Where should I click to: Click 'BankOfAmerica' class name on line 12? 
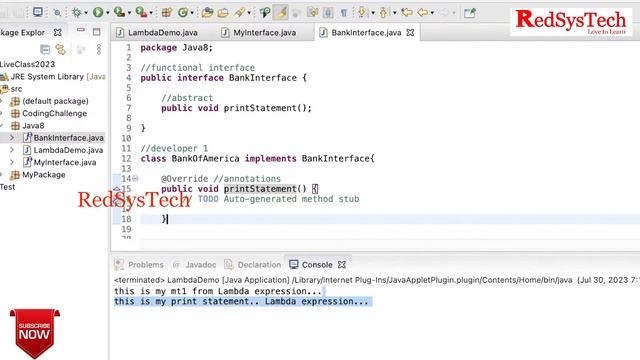(x=205, y=158)
